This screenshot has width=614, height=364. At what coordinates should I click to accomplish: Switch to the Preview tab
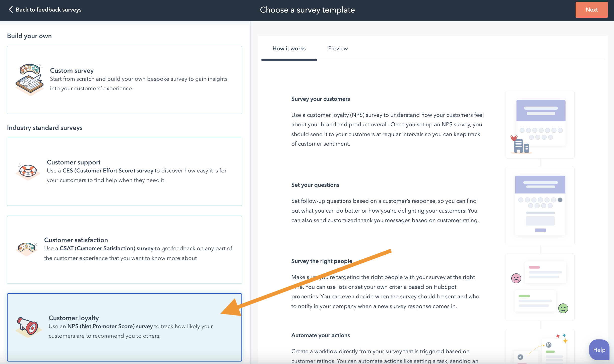pyautogui.click(x=338, y=49)
